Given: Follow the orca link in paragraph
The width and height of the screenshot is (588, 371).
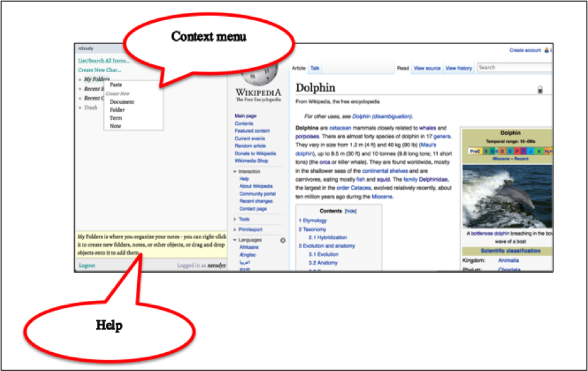Looking at the screenshot, I should [325, 162].
